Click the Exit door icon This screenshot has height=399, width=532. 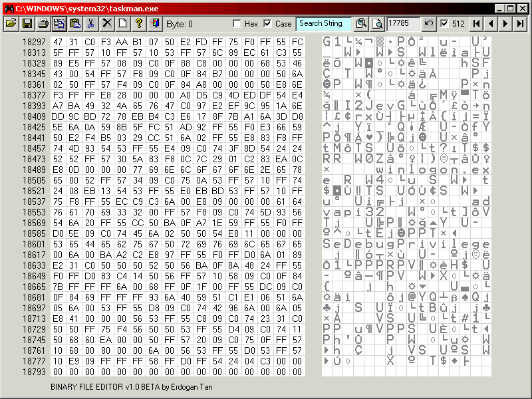[155, 23]
